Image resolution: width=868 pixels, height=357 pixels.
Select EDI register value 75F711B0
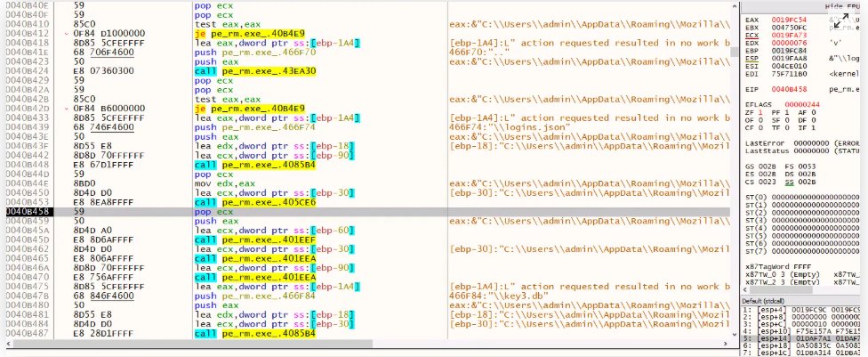(789, 74)
